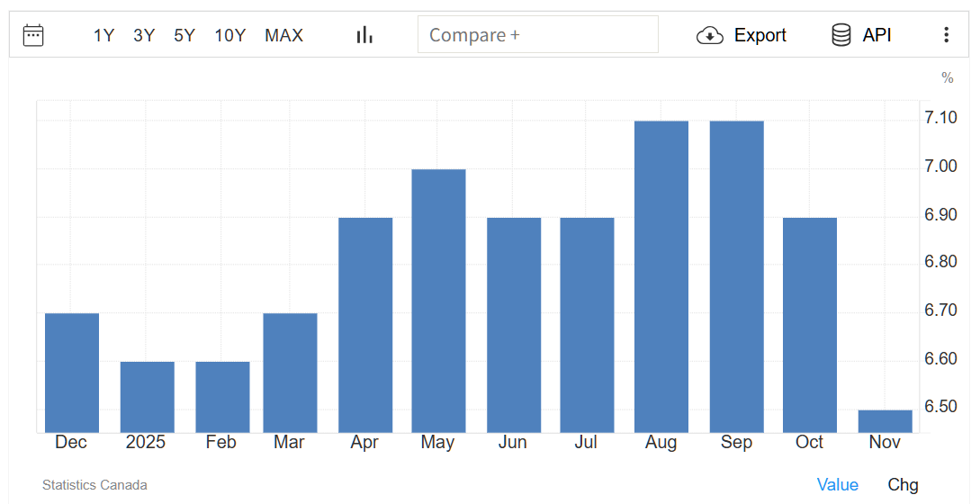Click the November 6.50 bar

(x=885, y=421)
